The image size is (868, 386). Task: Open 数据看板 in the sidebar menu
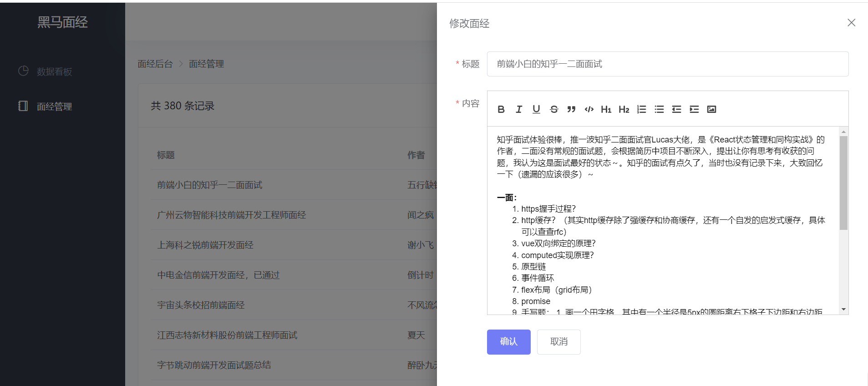(x=54, y=71)
